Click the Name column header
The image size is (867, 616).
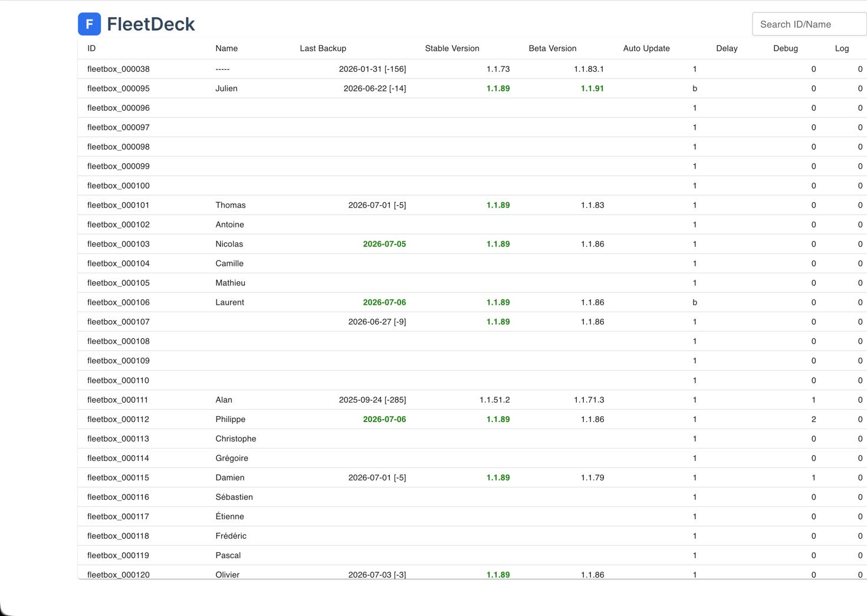pyautogui.click(x=226, y=48)
